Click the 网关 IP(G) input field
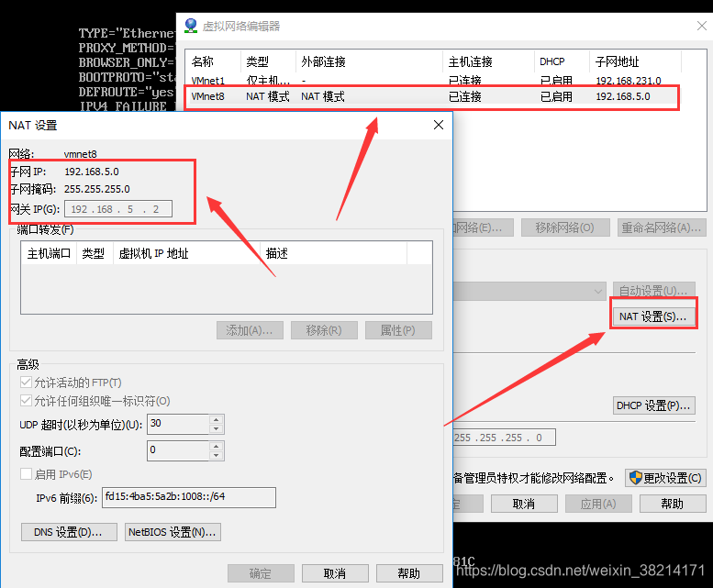Screen dimensions: 713x588 [118, 209]
